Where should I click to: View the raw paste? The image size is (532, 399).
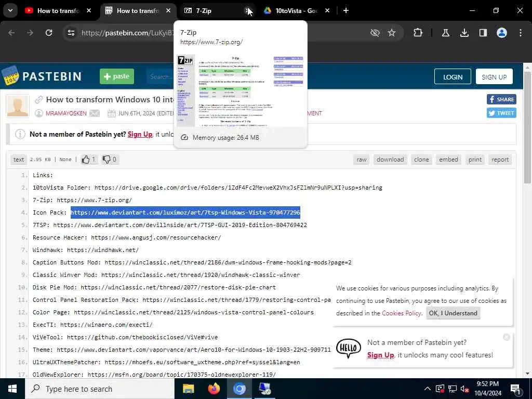[362, 159]
